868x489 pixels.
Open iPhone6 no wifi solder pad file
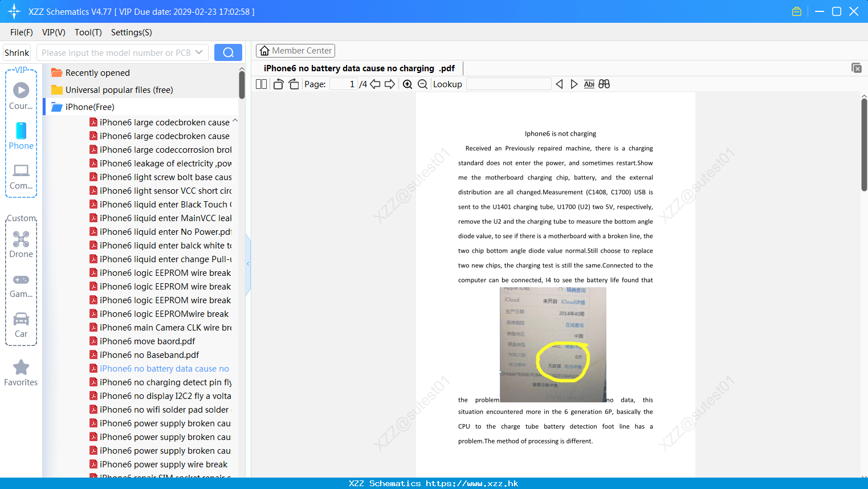tap(161, 410)
